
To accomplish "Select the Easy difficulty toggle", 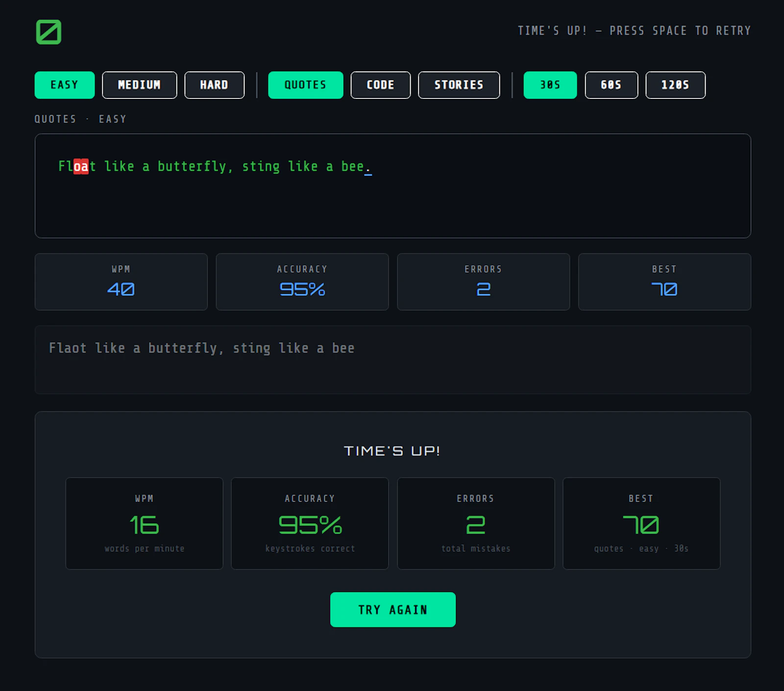I will point(65,85).
